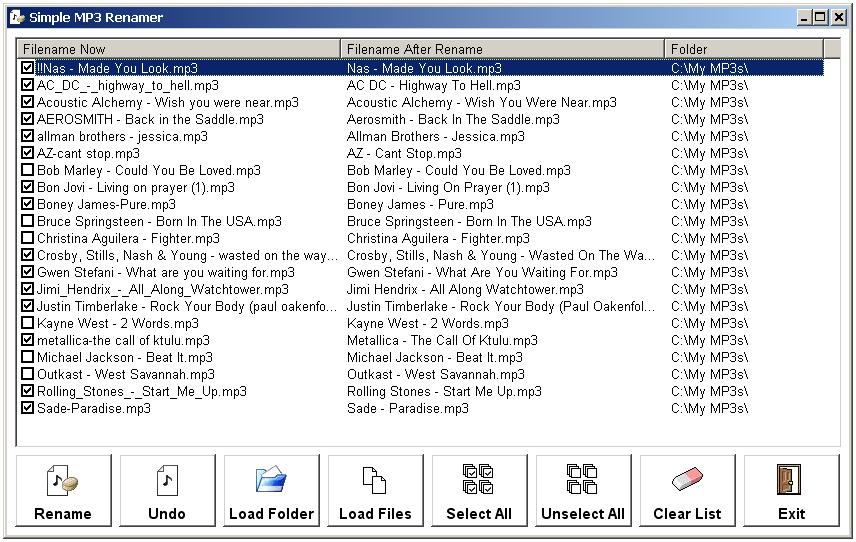Check the Bruce Springsteen row checkbox

click(x=27, y=221)
